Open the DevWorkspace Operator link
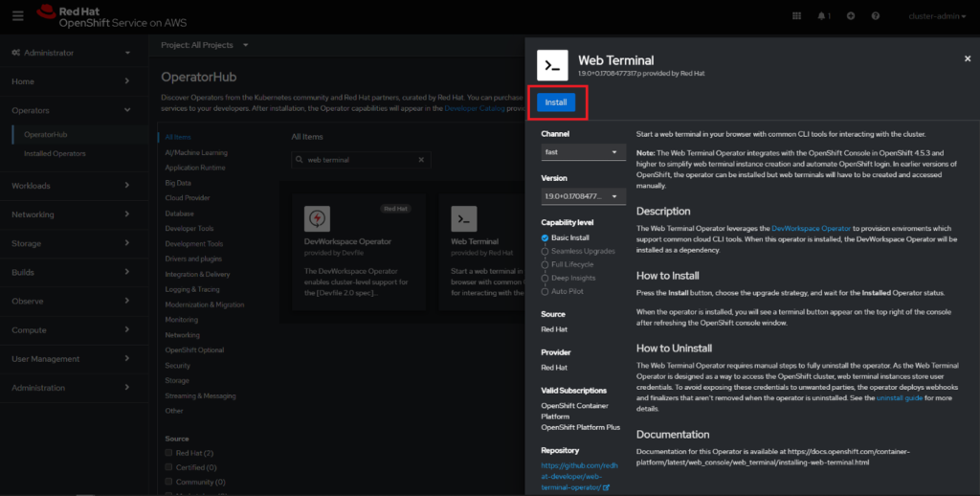980x496 pixels. coord(812,228)
